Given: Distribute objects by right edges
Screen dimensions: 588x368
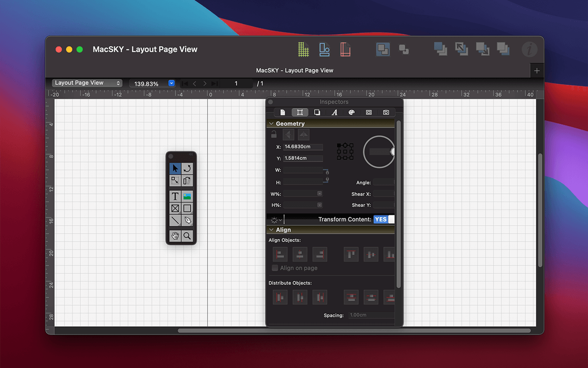Looking at the screenshot, I should point(319,297).
